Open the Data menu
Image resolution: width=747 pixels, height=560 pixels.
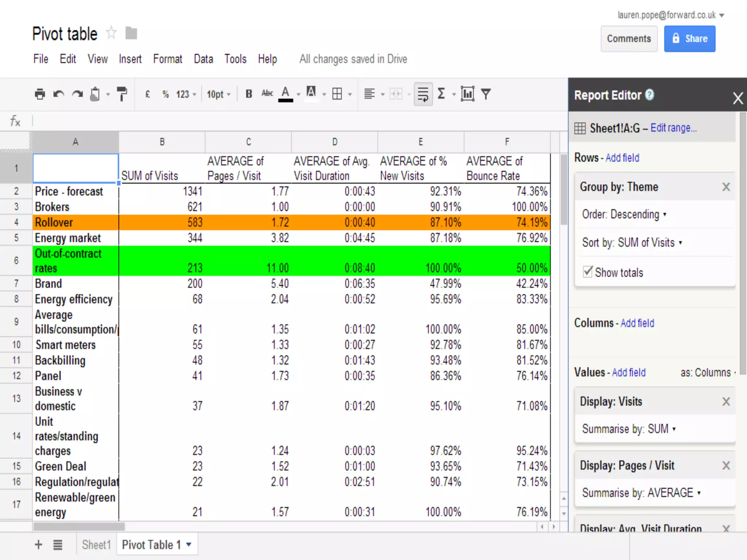pyautogui.click(x=203, y=59)
